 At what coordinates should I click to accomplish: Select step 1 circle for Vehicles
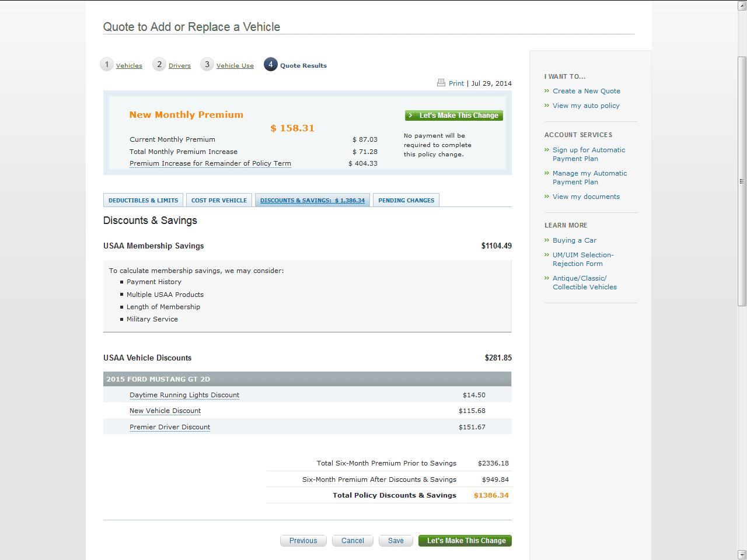[x=107, y=64]
